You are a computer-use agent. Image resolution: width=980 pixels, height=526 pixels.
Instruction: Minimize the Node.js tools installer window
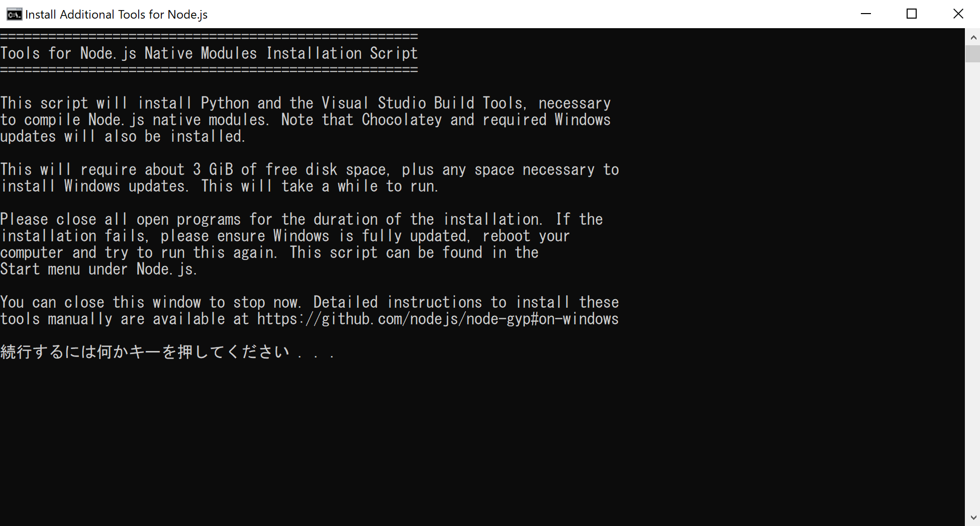coord(865,14)
